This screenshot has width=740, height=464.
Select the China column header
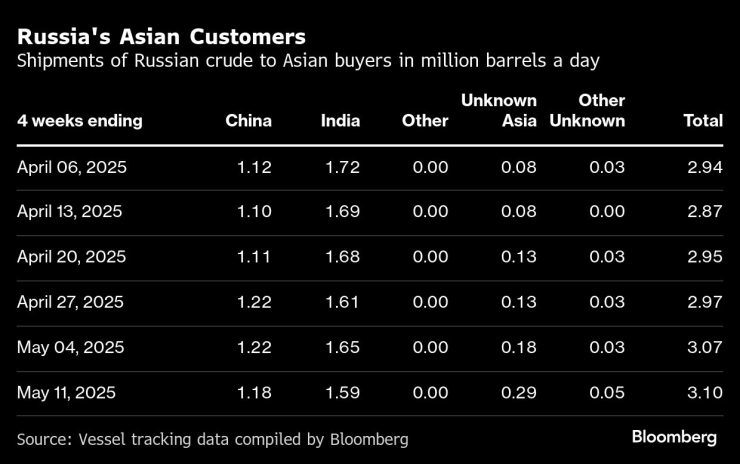pos(248,121)
